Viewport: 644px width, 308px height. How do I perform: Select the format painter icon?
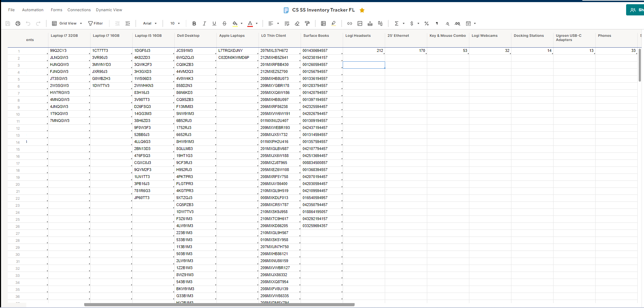307,23
